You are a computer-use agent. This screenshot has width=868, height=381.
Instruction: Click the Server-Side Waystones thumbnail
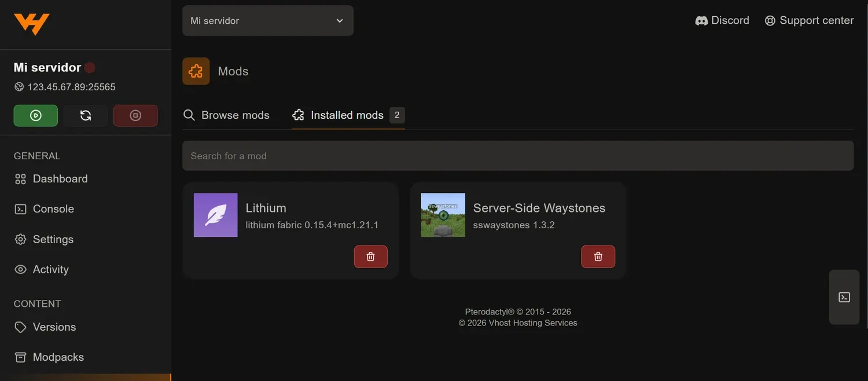[x=443, y=215]
